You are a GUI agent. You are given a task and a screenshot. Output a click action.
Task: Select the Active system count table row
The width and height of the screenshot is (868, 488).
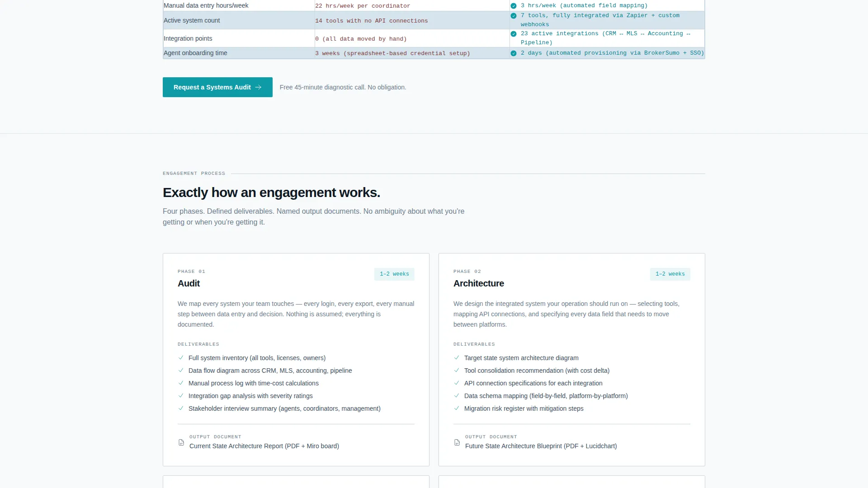click(x=434, y=20)
